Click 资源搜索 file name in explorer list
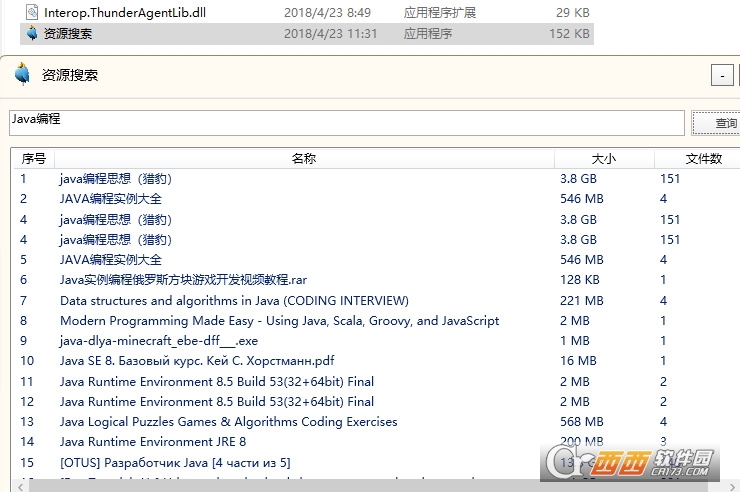Image resolution: width=740 pixels, height=492 pixels. coord(67,33)
